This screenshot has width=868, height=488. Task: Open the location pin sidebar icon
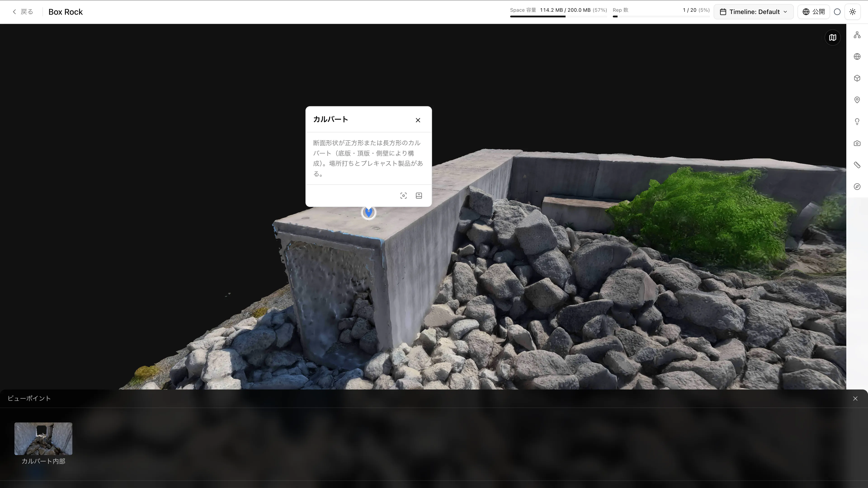tap(857, 100)
